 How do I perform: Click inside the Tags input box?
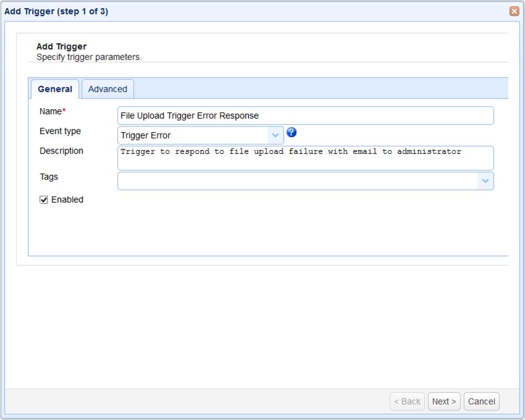296,181
